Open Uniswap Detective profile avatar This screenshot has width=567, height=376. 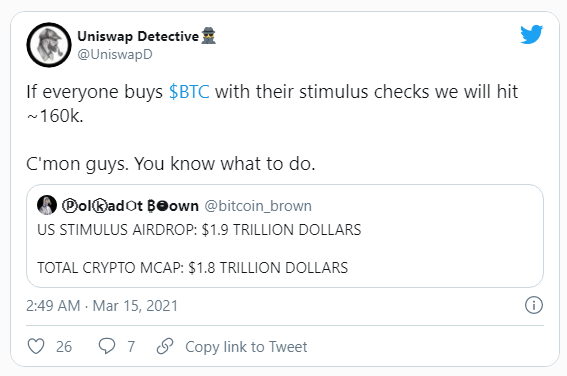point(49,45)
